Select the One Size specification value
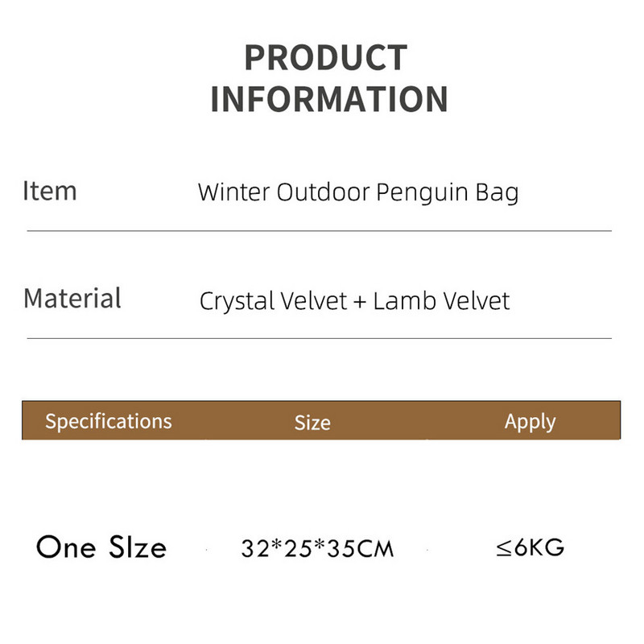 pos(101,547)
